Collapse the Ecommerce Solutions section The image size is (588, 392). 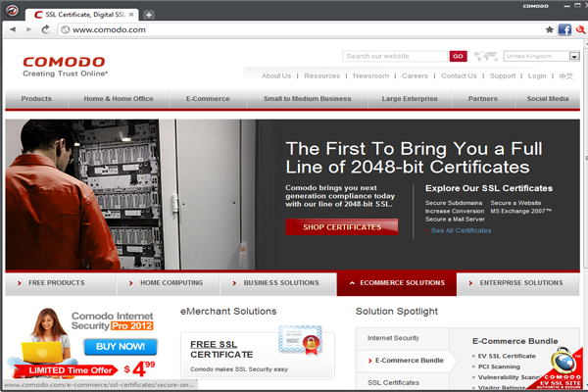pos(397,283)
